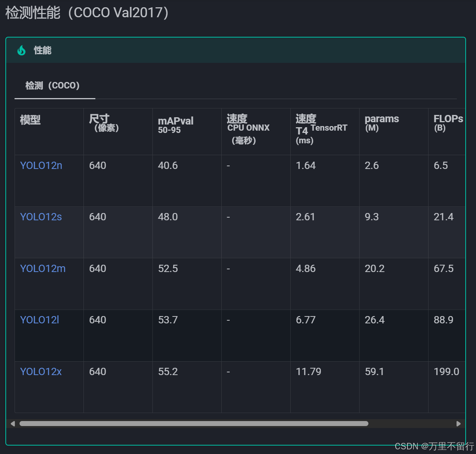Click the horizontal scrollbar thumb
This screenshot has width=476, height=454.
[194, 424]
